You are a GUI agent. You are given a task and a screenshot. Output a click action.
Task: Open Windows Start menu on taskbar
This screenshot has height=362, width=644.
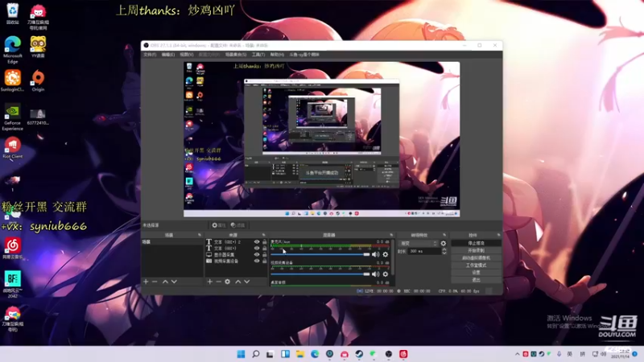241,354
